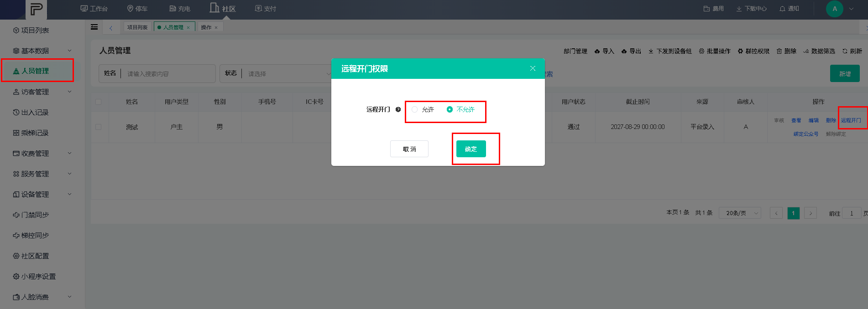Go back using the tab bar left arrow

click(x=111, y=28)
